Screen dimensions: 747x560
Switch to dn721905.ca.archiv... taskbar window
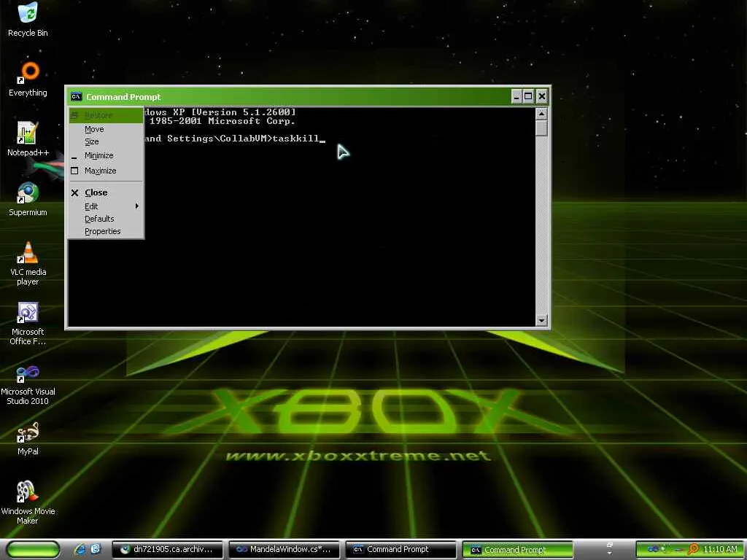168,550
